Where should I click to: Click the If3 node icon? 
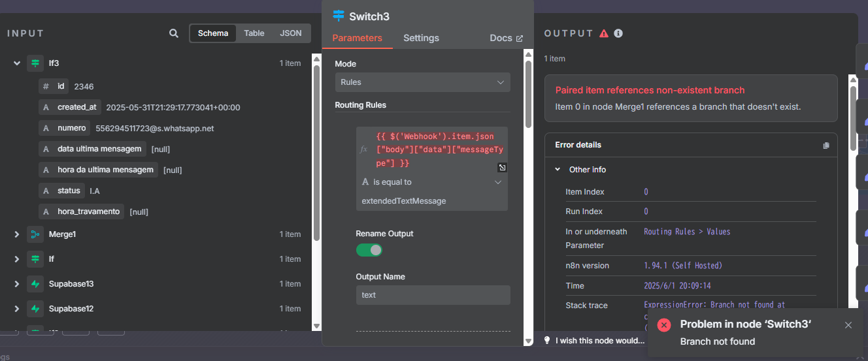click(x=35, y=63)
